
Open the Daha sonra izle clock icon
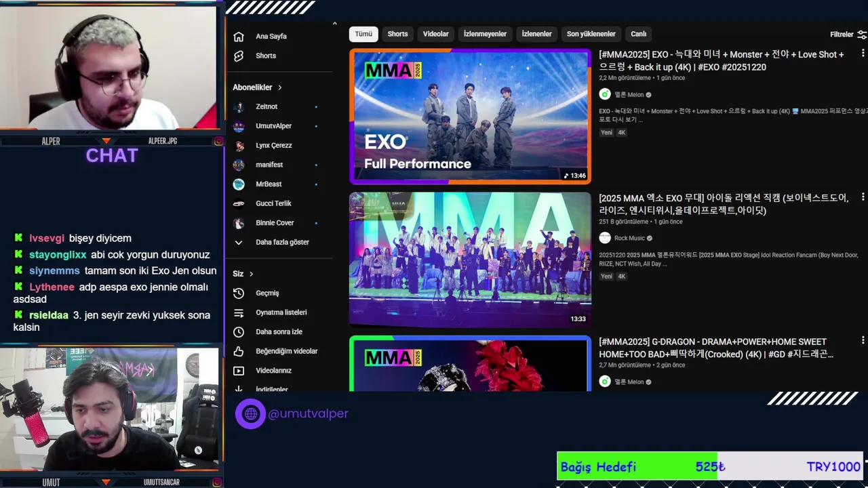pyautogui.click(x=239, y=332)
